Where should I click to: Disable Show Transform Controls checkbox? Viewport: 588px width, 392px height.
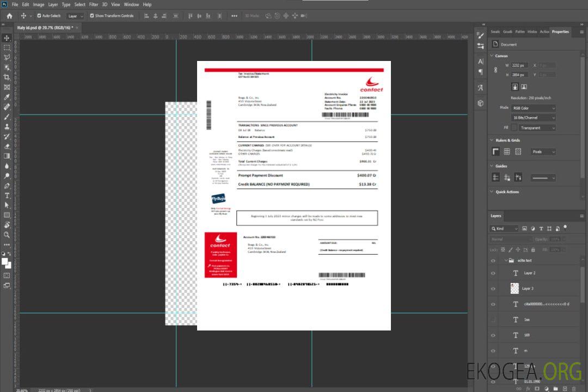click(92, 16)
